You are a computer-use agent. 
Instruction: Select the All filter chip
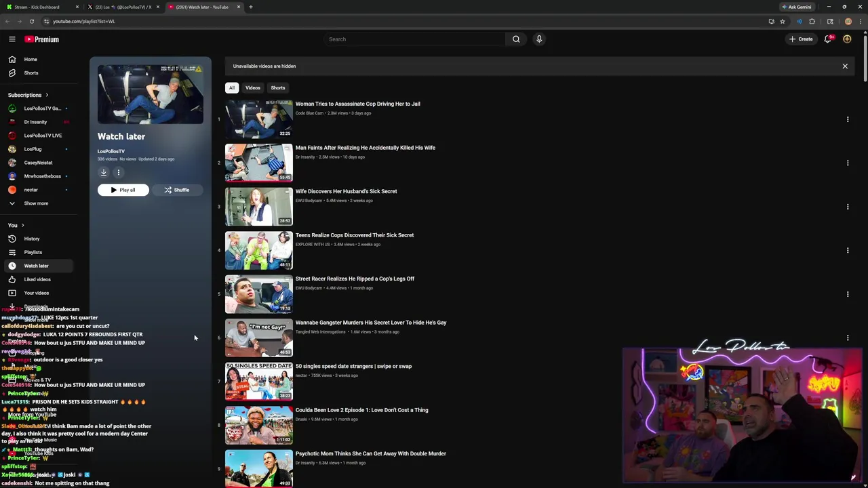[232, 87]
